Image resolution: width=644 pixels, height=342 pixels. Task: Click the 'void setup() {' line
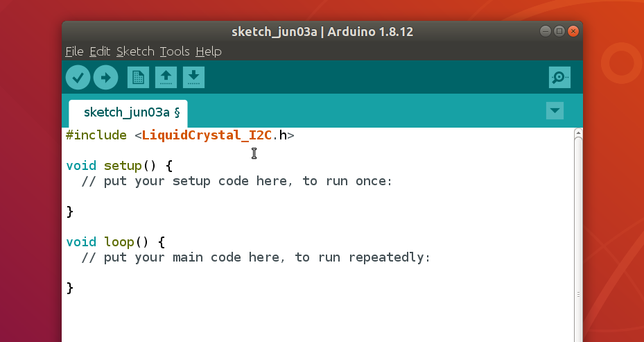pos(119,166)
